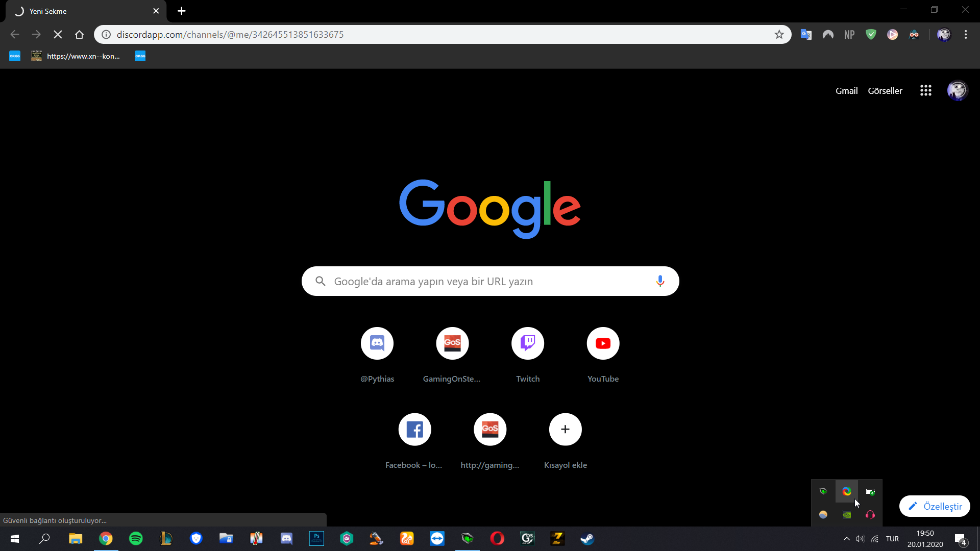The width and height of the screenshot is (980, 551).
Task: Open the TUR language switcher
Action: point(892,539)
